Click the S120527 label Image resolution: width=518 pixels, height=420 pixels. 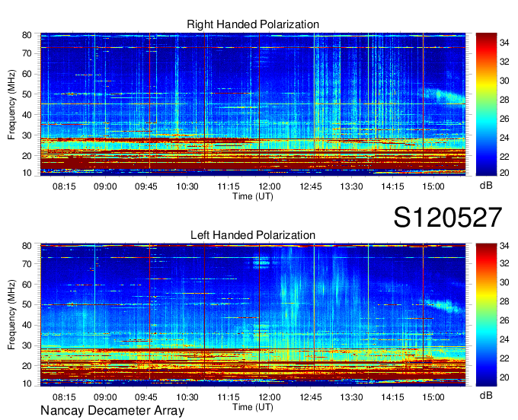pyautogui.click(x=448, y=218)
